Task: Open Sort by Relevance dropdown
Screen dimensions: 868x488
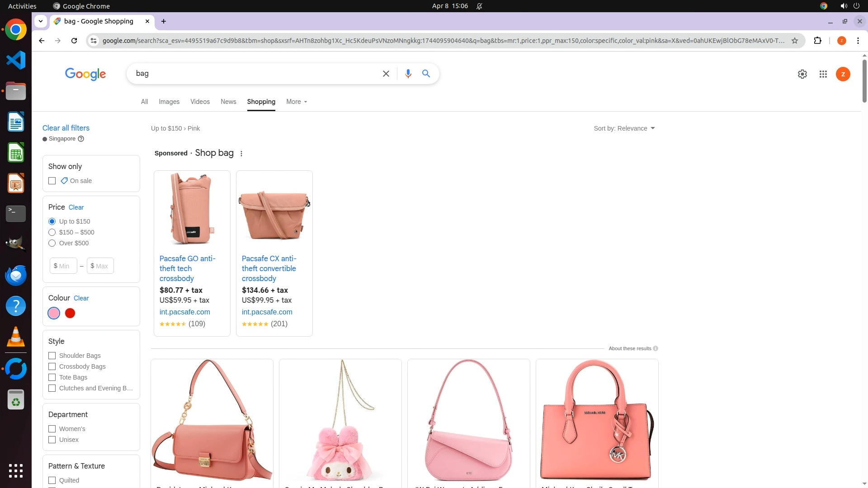Action: pos(624,128)
